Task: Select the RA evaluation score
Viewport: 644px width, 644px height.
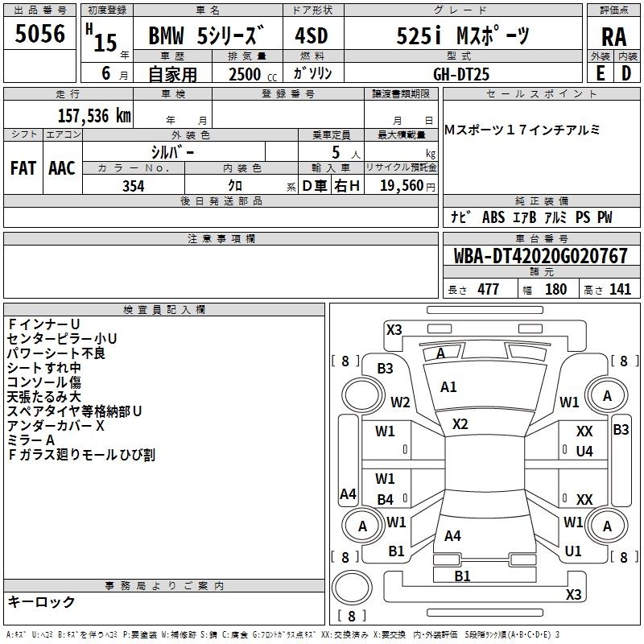Action: (613, 37)
